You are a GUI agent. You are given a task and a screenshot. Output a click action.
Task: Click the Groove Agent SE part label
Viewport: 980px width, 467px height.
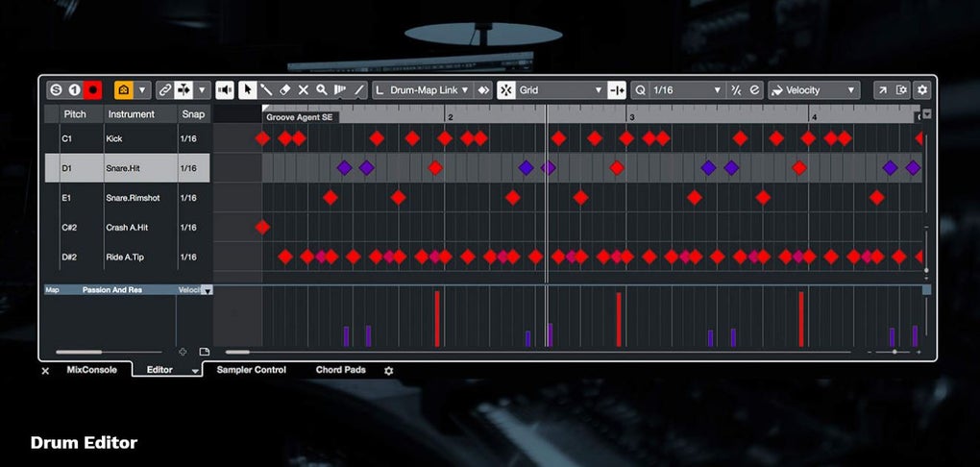pos(300,116)
